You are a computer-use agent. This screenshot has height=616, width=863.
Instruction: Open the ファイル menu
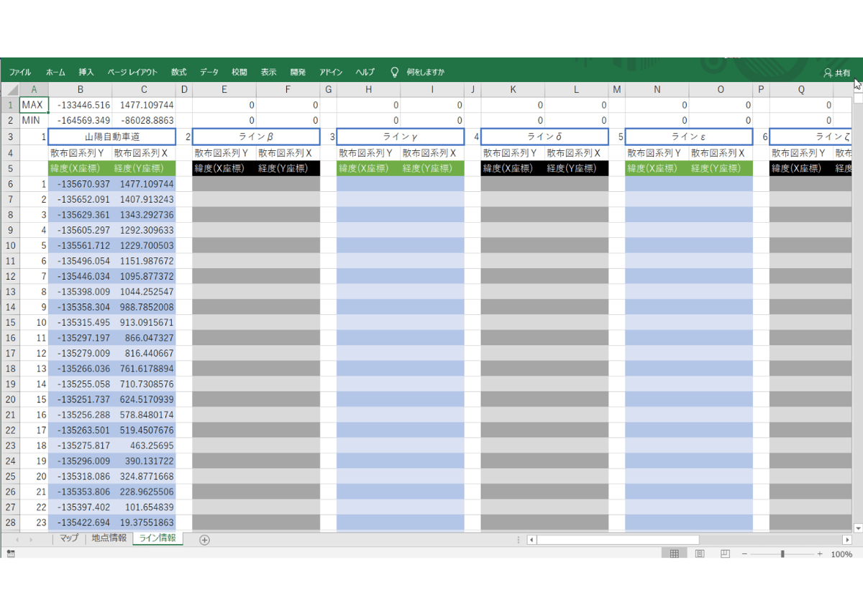pyautogui.click(x=20, y=73)
